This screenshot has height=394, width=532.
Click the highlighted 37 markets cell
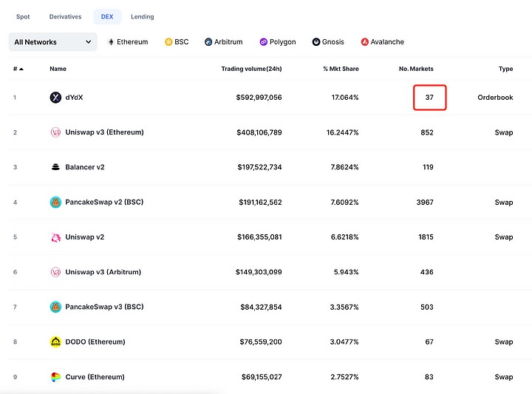coord(429,98)
